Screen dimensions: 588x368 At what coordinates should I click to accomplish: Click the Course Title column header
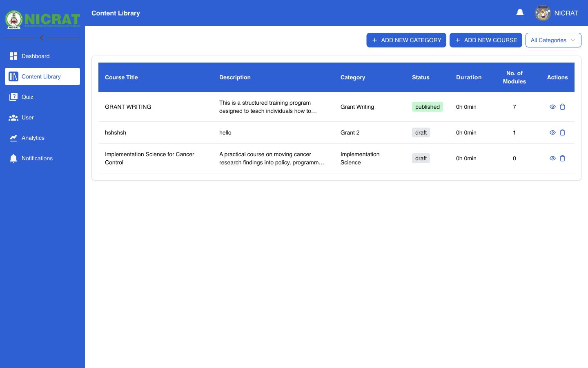(121, 77)
